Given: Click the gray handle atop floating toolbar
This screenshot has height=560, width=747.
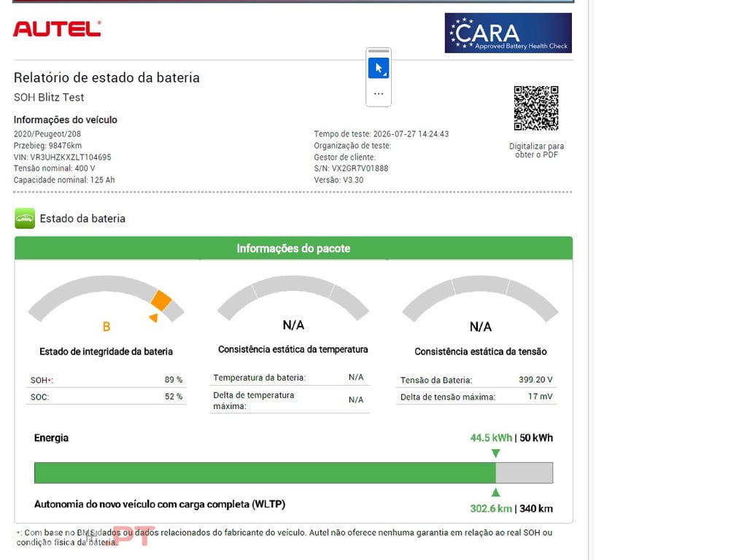Looking at the screenshot, I should [379, 51].
